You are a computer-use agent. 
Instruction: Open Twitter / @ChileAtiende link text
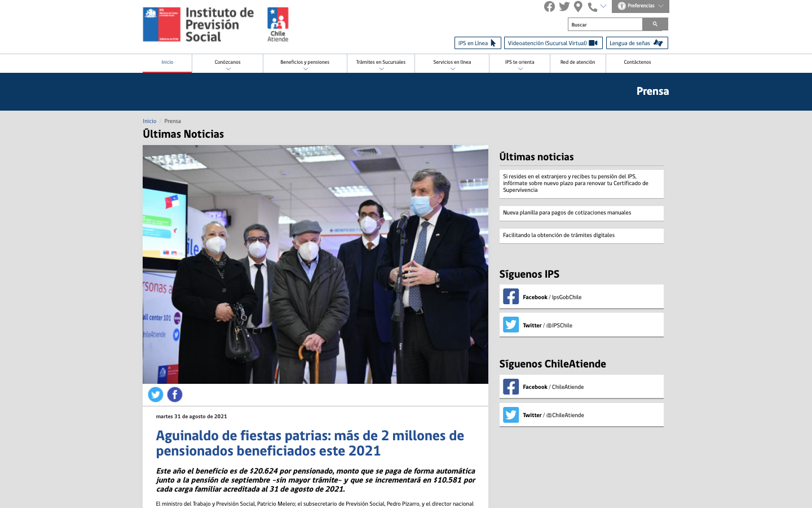(553, 415)
